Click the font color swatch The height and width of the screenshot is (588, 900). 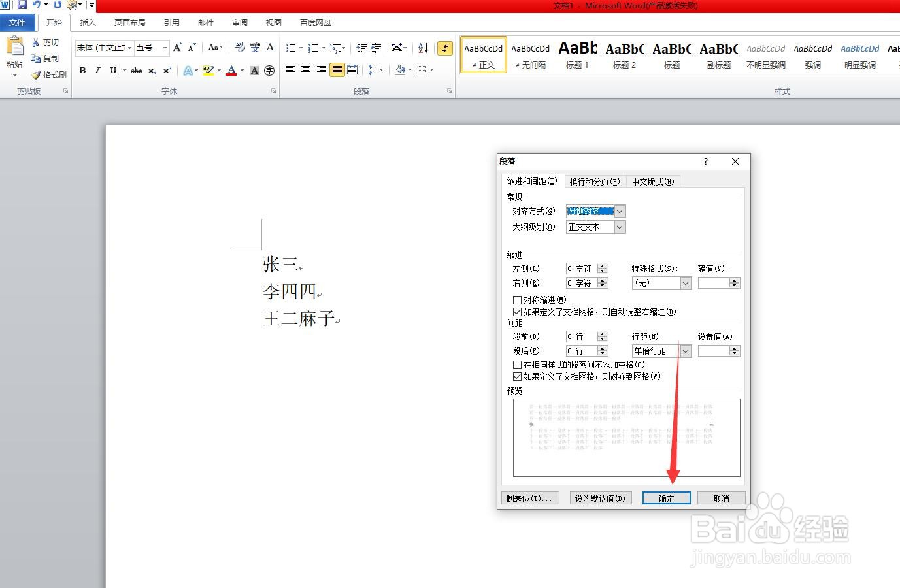pyautogui.click(x=232, y=70)
